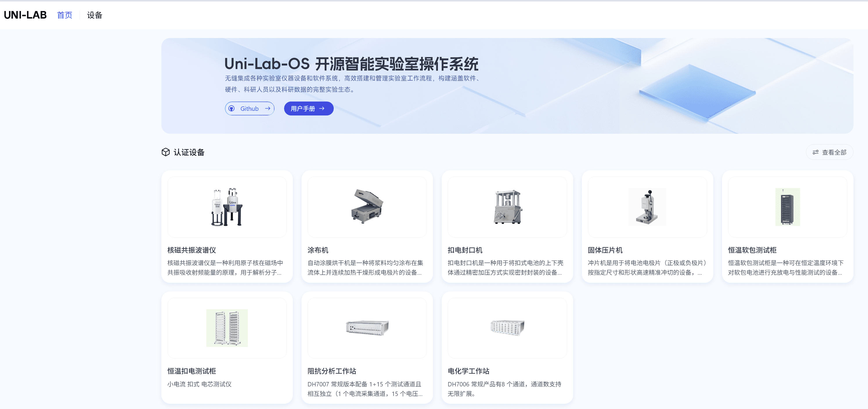Click the 认证设备 section heading

click(x=189, y=152)
